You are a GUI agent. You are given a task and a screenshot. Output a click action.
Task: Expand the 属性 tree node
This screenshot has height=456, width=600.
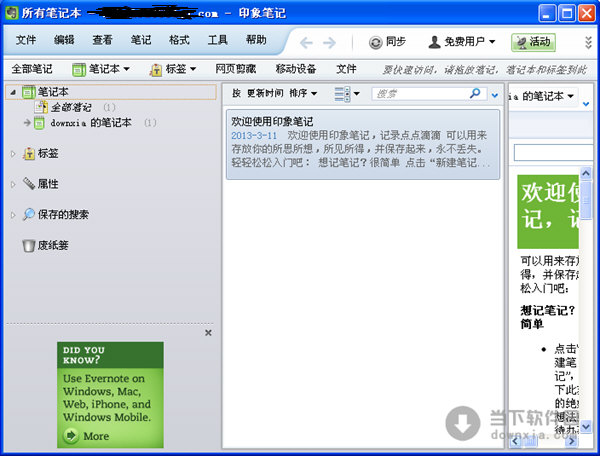[13, 184]
